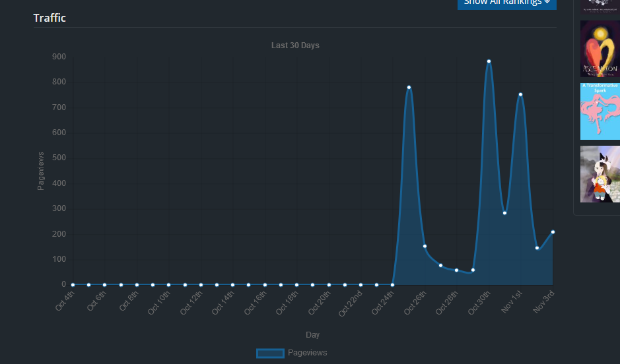Screen dimensions: 620x364
Task: Click the Nov 2nd data point near 145
Action: (x=537, y=249)
